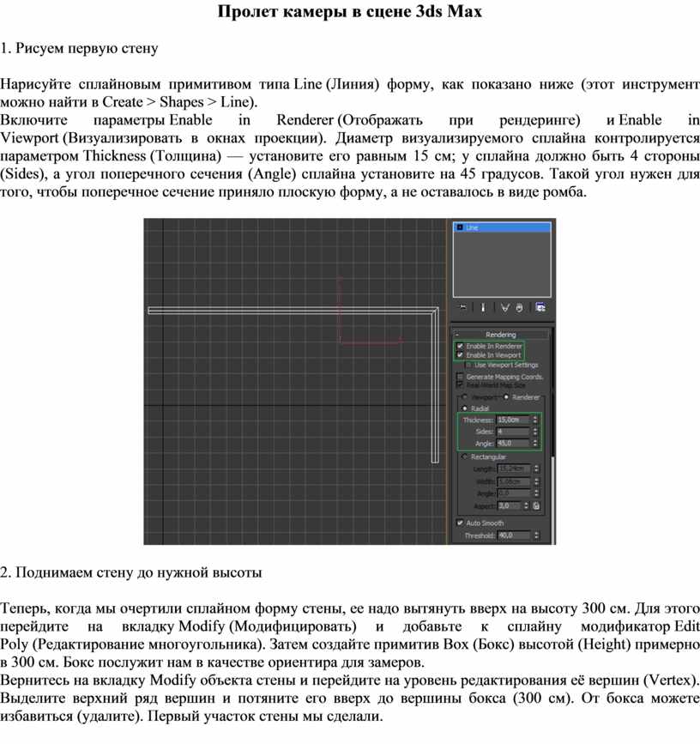Click the Rectangular Length field
Screen dimensions: 700x744
tap(514, 469)
